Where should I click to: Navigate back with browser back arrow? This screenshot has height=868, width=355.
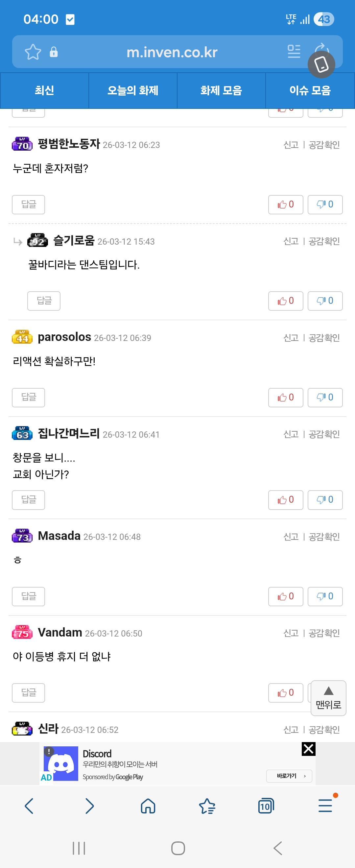[29, 806]
